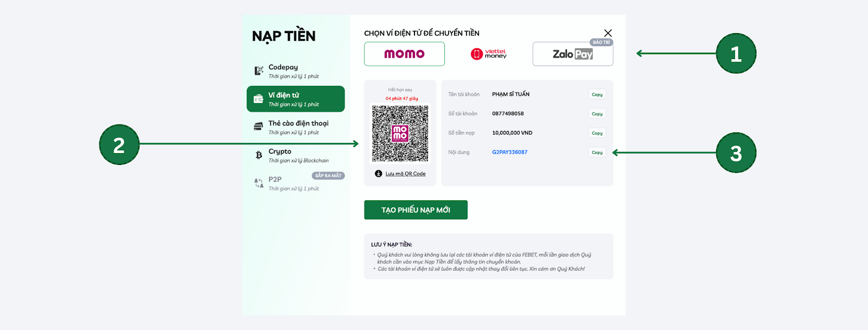Click the Viettel Money logo

(489, 54)
